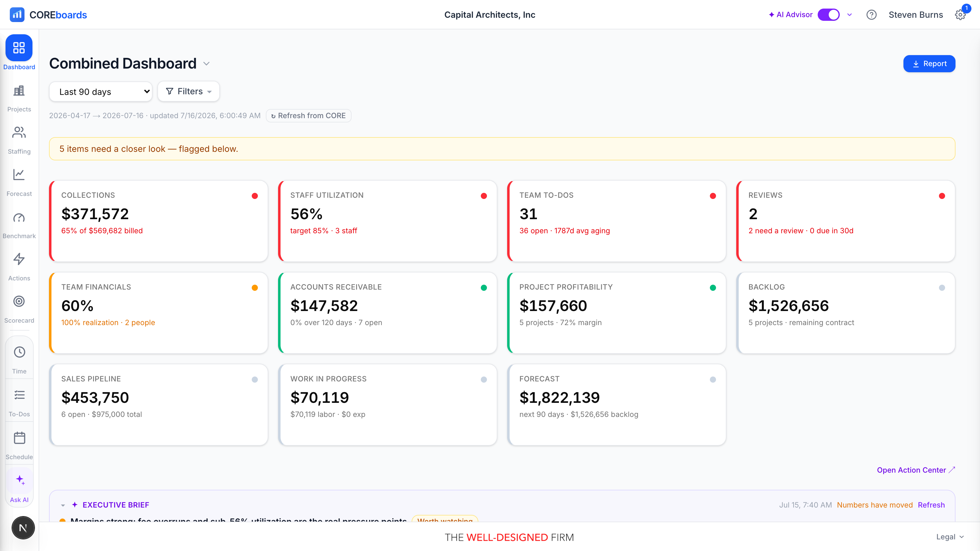Click Staff Utilization red status dot
Viewport: 980px width, 551px height.
[x=484, y=196]
